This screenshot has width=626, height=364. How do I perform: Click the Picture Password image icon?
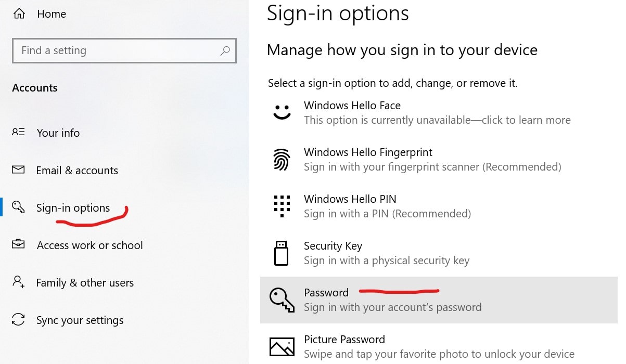[282, 347]
